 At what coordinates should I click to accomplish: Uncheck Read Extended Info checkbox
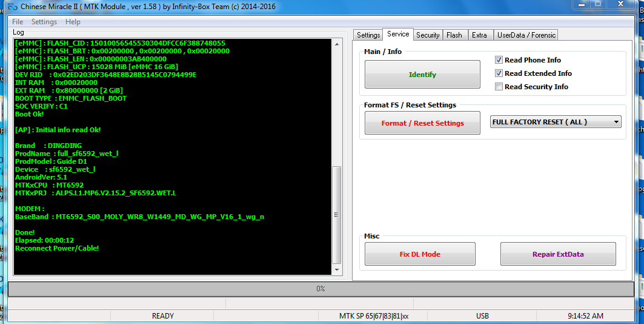click(x=499, y=73)
